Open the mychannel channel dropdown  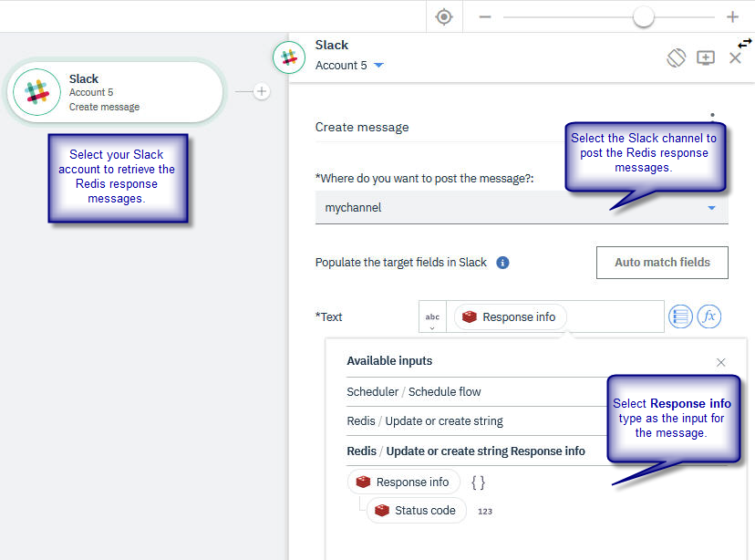pyautogui.click(x=522, y=208)
